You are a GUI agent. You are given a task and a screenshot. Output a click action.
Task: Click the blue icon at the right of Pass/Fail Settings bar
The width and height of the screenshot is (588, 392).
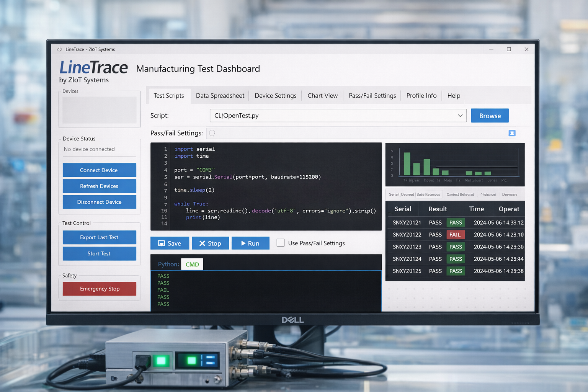(x=512, y=133)
